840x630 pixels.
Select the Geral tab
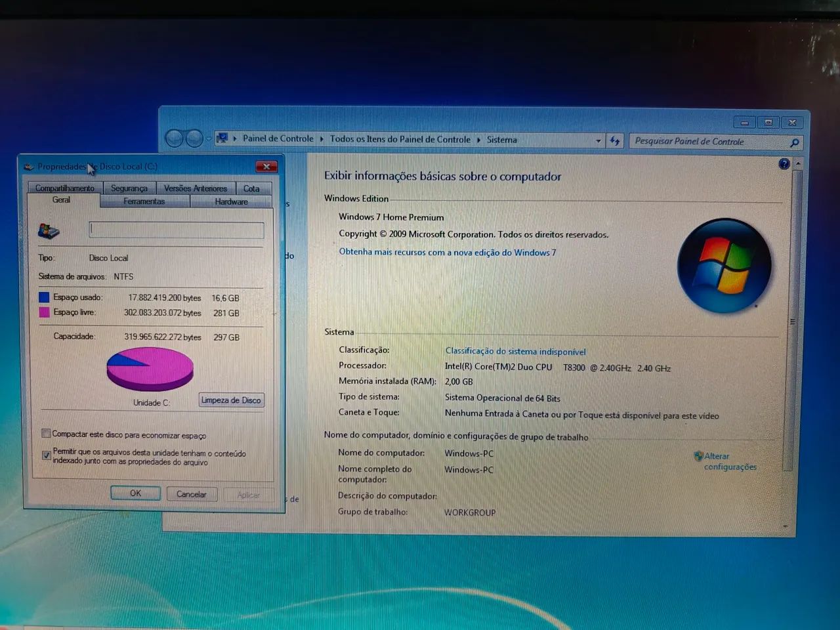[61, 200]
